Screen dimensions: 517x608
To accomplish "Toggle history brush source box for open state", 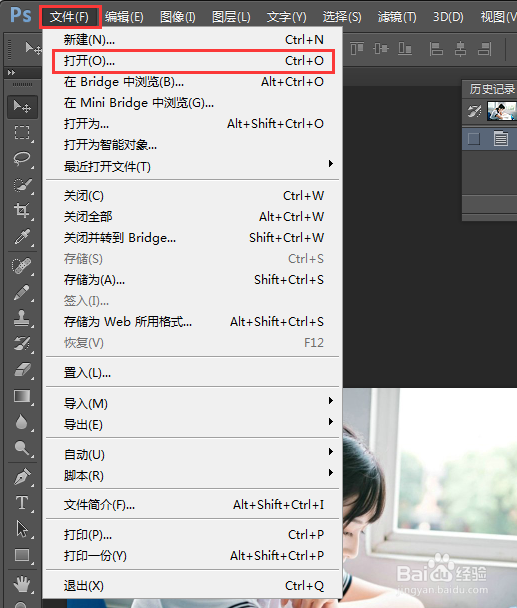I will click(474, 139).
